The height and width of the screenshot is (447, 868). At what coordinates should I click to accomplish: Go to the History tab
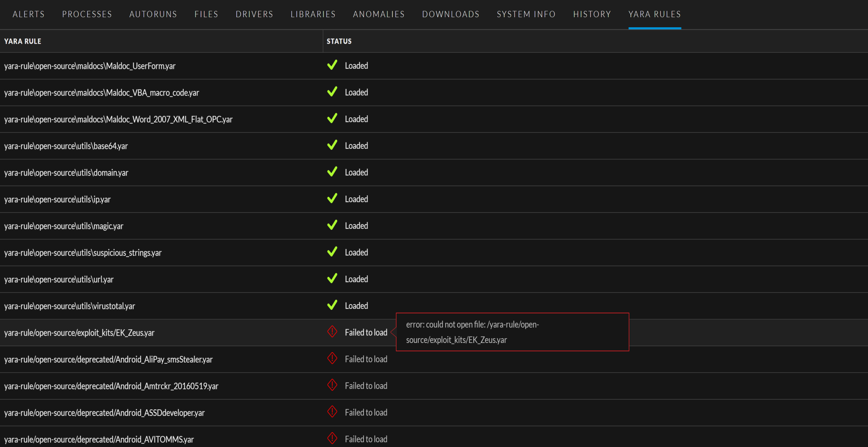pos(592,14)
